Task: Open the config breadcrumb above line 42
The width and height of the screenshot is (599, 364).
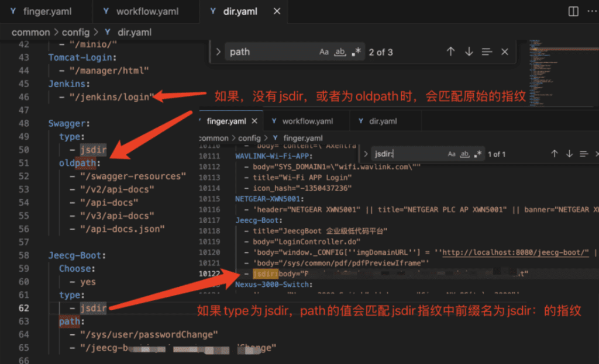Action: pyautogui.click(x=76, y=33)
